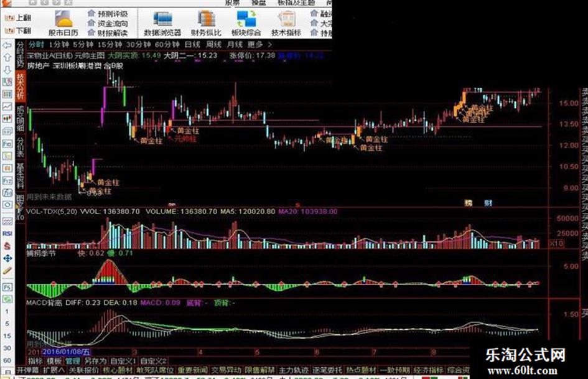The image size is (588, 379).
Task: Open the 分时走势 vertical tab
Action: [21, 54]
